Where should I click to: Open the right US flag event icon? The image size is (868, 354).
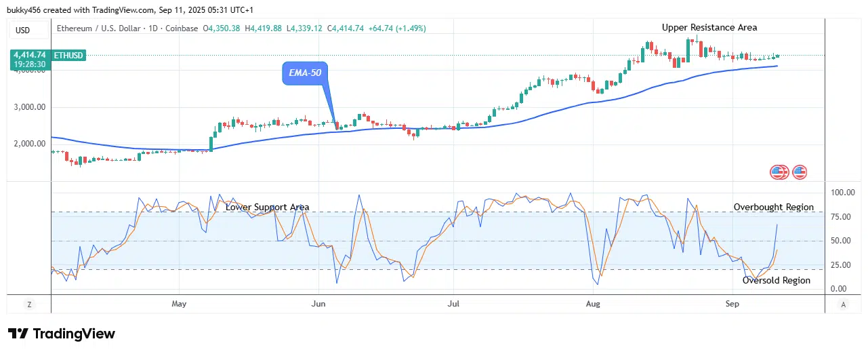click(800, 172)
